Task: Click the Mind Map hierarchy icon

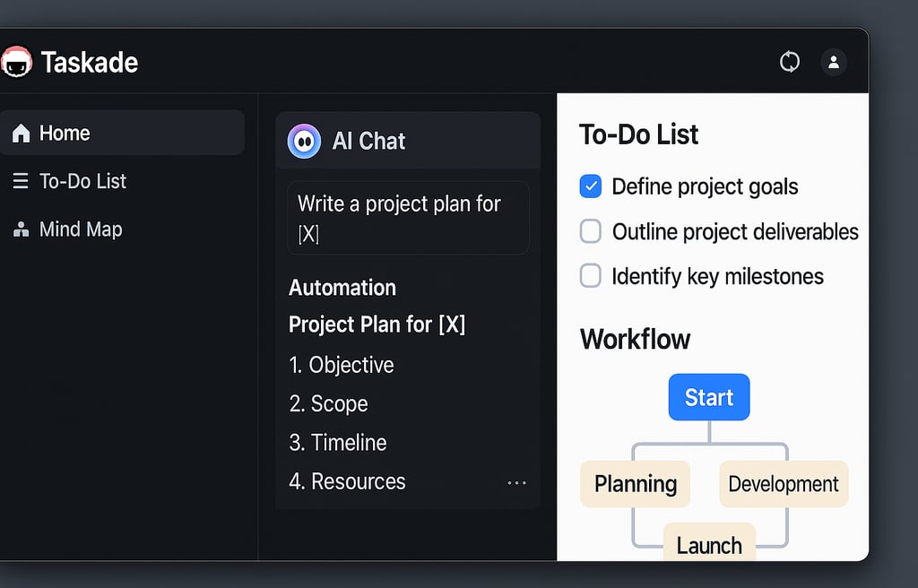Action: click(x=22, y=229)
